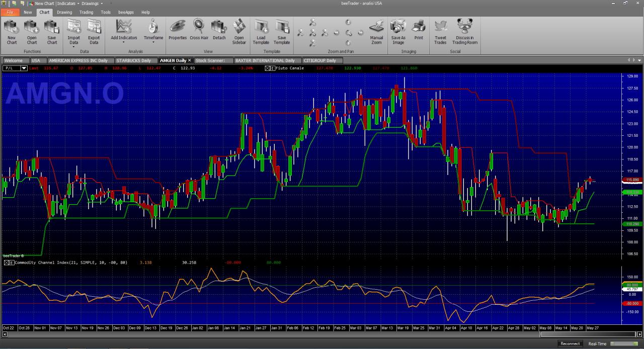Open the File menu button

[x=10, y=12]
